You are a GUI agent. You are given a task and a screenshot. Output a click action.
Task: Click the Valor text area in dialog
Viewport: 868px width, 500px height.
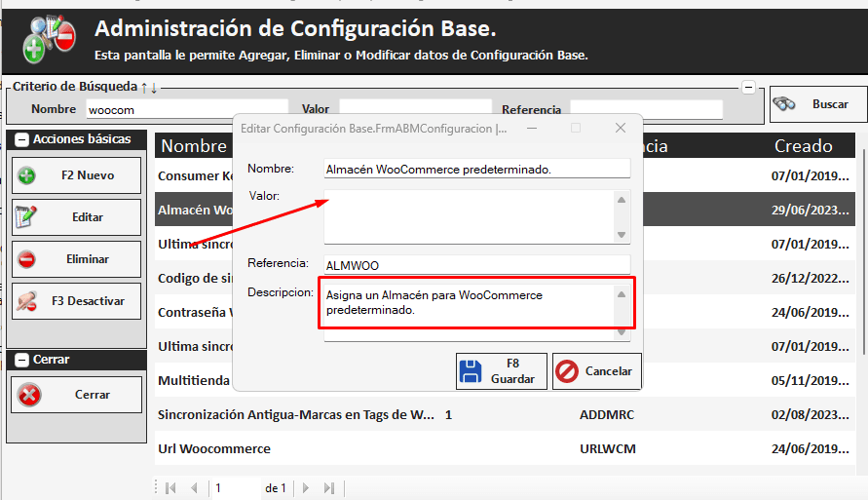pos(468,216)
